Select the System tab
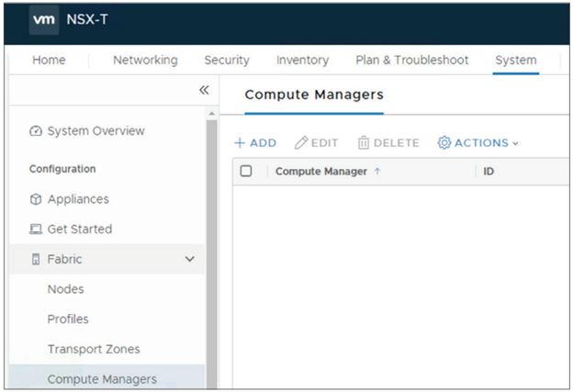 click(516, 60)
